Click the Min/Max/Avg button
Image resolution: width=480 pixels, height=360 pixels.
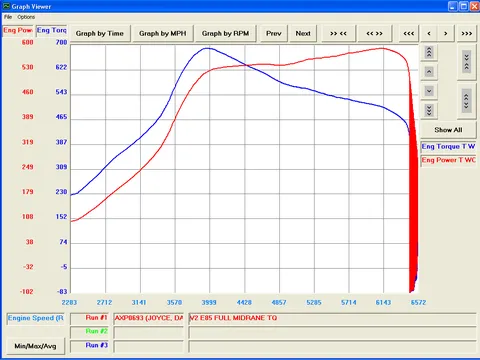(x=35, y=346)
